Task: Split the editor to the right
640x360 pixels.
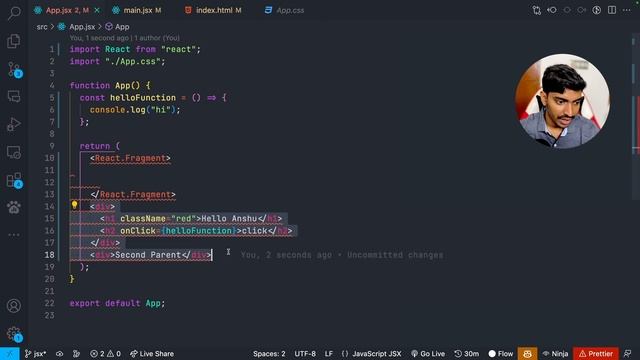Action: (612, 10)
